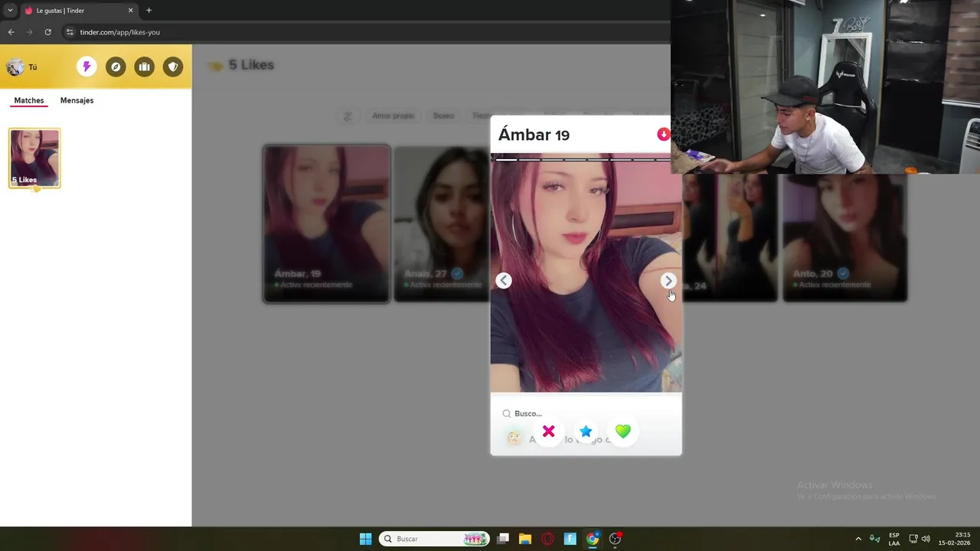Screen dimensions: 980x551
Task: Open a new browser tab
Action: click(x=149, y=11)
